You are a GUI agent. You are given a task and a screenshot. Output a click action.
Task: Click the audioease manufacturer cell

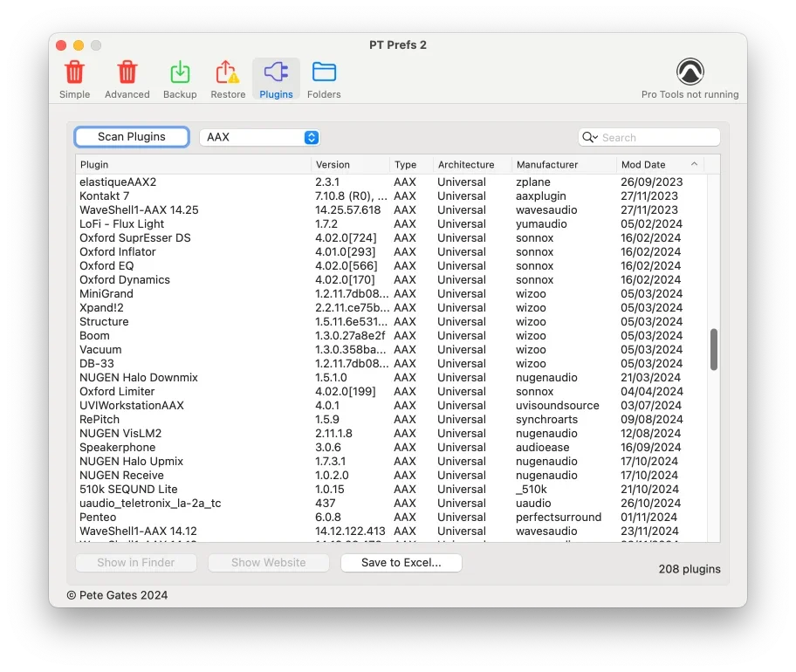[542, 447]
